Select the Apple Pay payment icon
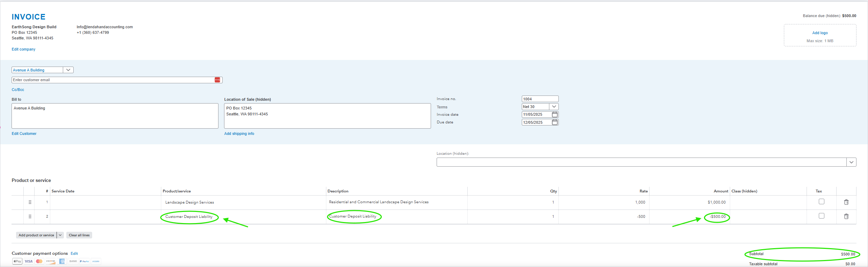The height and width of the screenshot is (267, 868). point(17,261)
